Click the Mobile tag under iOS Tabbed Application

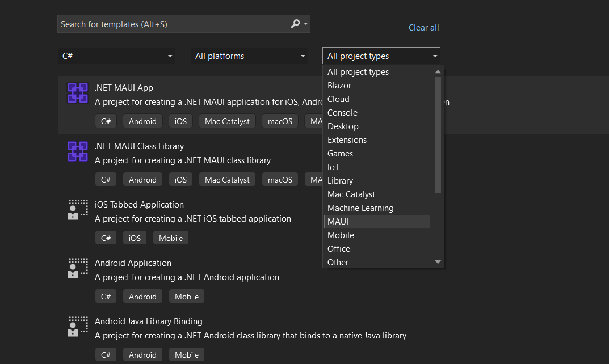point(171,238)
